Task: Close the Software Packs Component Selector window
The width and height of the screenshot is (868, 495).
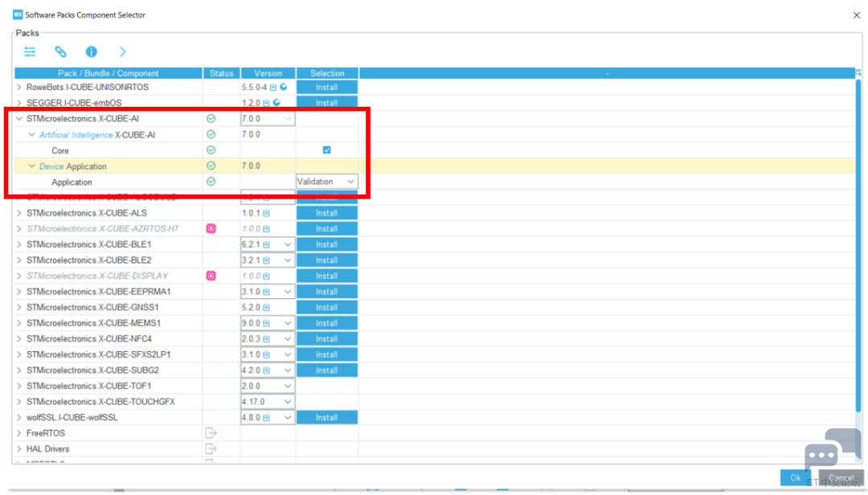Action: pyautogui.click(x=857, y=15)
